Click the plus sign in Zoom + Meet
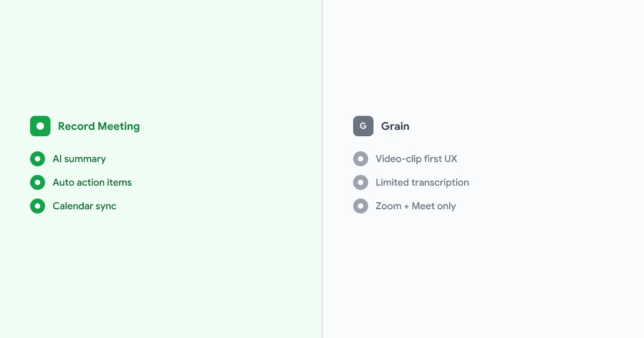 [406, 207]
